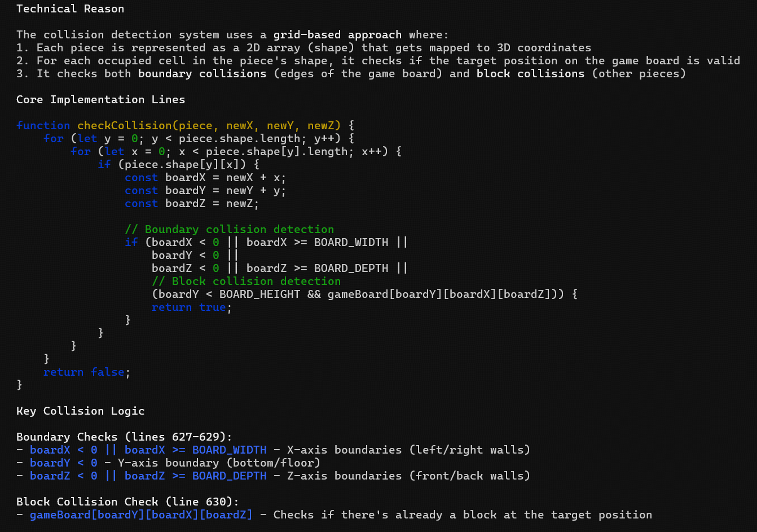Click the "return true" statement

[x=191, y=307]
